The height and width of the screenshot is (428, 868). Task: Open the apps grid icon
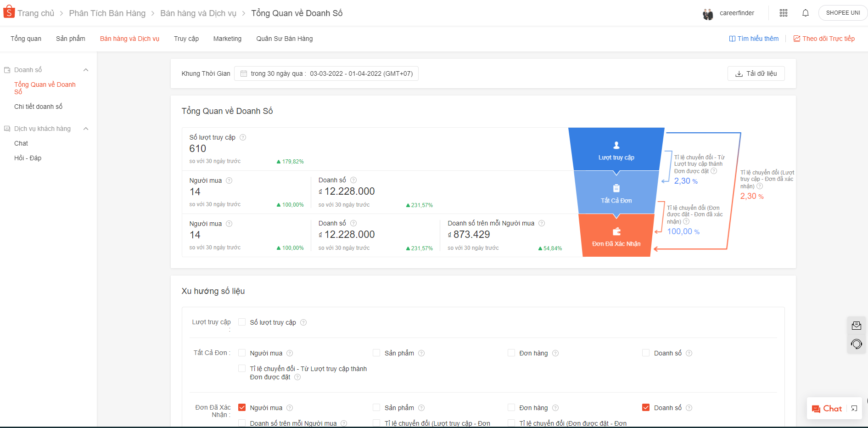click(784, 13)
